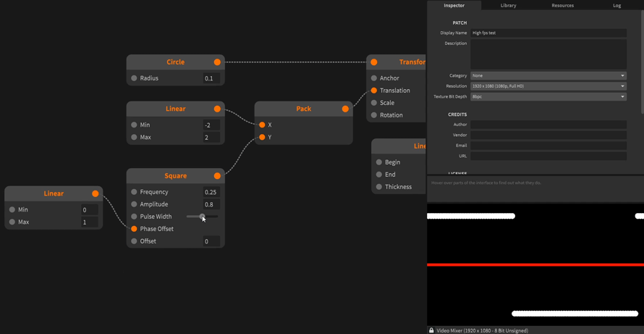This screenshot has height=334, width=644.
Task: Click the Display Name field
Action: [548, 33]
